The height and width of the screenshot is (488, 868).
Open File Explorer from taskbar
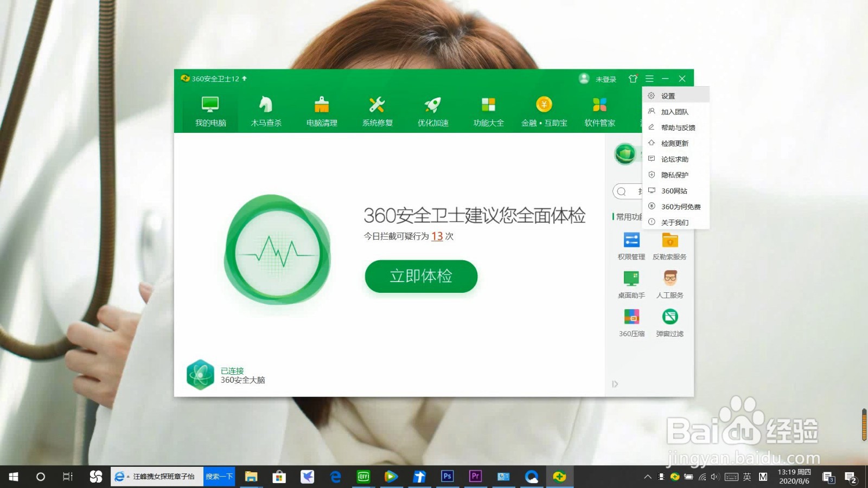[x=251, y=477]
